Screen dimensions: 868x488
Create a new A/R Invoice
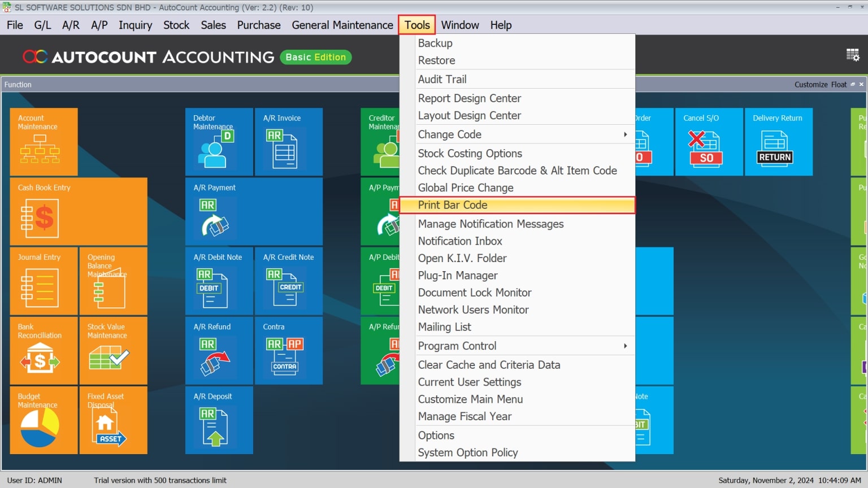[x=288, y=142]
